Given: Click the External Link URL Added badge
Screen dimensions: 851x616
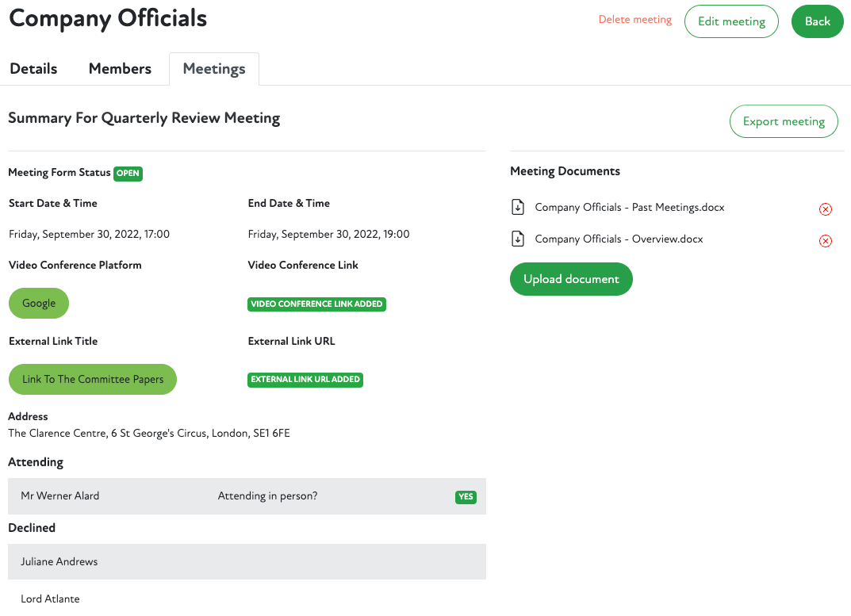Looking at the screenshot, I should [305, 380].
